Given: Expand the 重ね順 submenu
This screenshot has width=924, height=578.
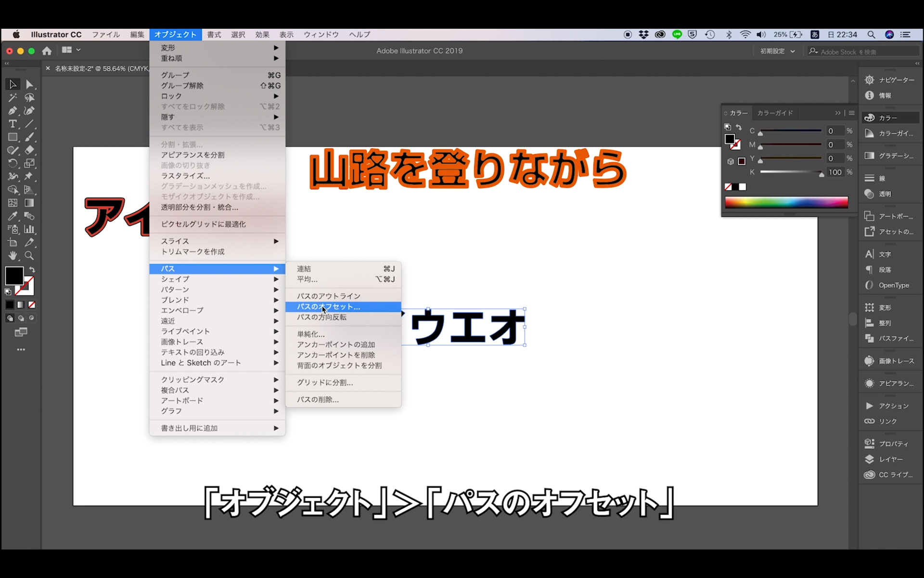Looking at the screenshot, I should pyautogui.click(x=218, y=58).
